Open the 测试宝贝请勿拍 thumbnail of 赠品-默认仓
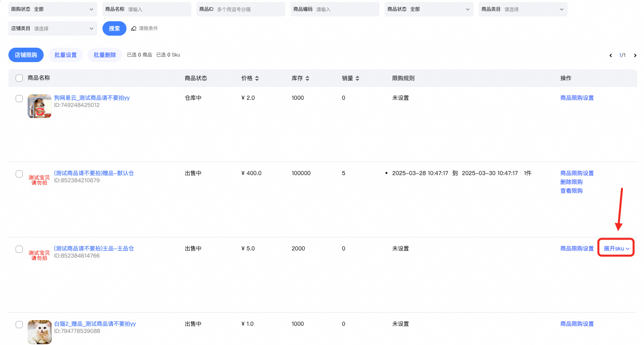The width and height of the screenshot is (644, 345). (x=39, y=180)
